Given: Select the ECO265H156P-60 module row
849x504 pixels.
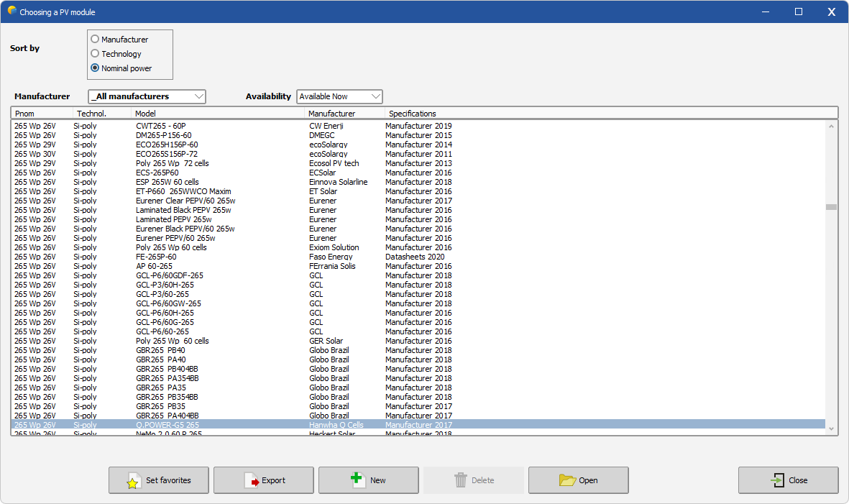Looking at the screenshot, I should (418, 145).
